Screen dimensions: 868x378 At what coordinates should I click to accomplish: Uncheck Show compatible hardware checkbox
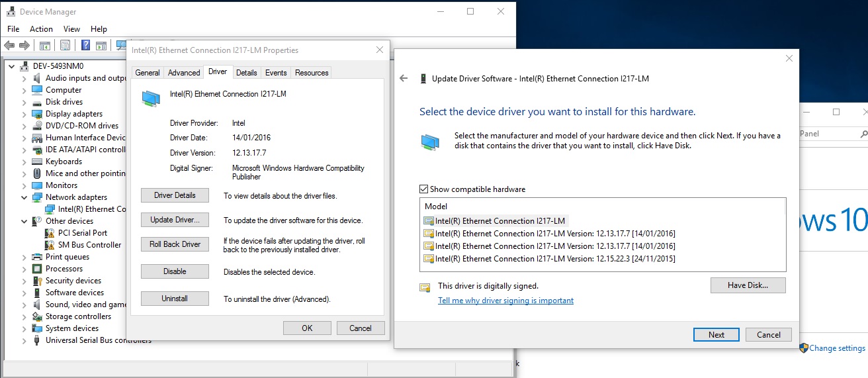[x=424, y=189]
